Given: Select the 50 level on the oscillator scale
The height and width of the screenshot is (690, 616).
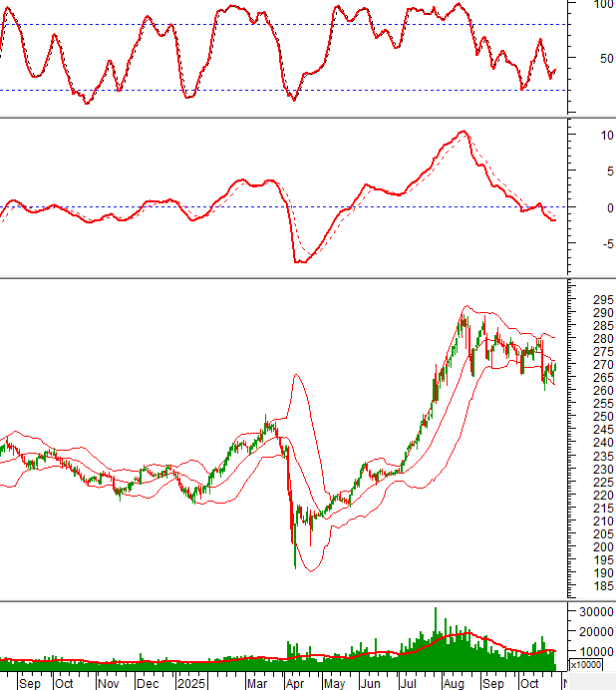Looking at the screenshot, I should pos(601,58).
